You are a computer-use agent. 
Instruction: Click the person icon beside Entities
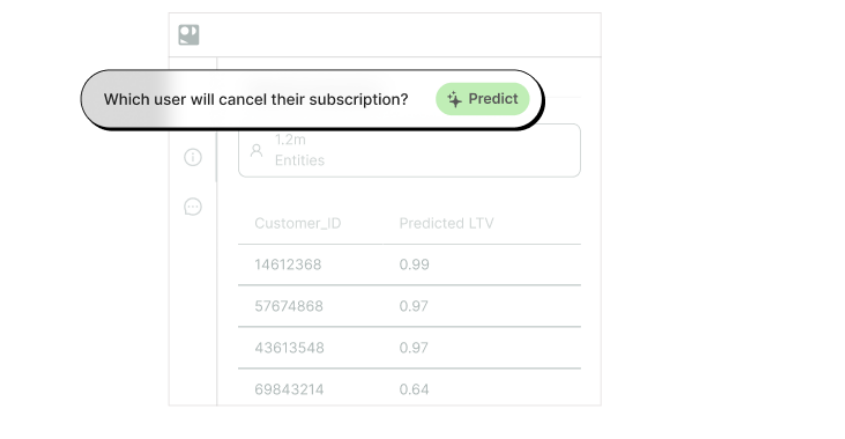coord(257,150)
